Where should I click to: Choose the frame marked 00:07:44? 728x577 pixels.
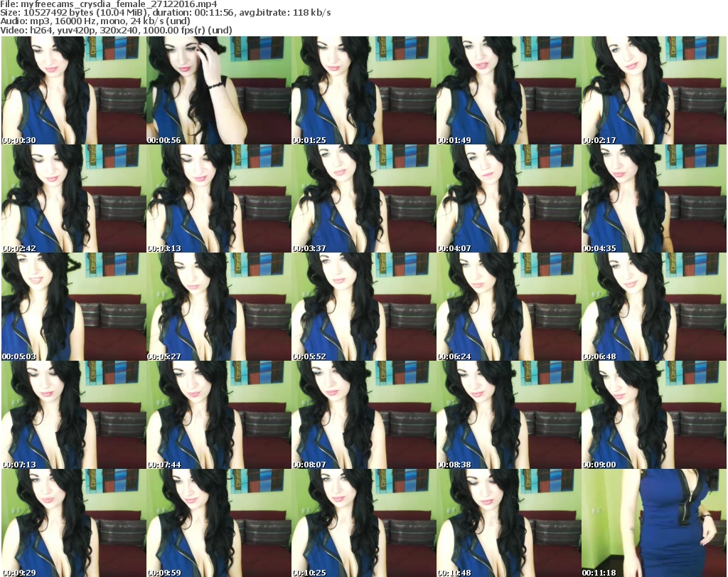tap(219, 415)
